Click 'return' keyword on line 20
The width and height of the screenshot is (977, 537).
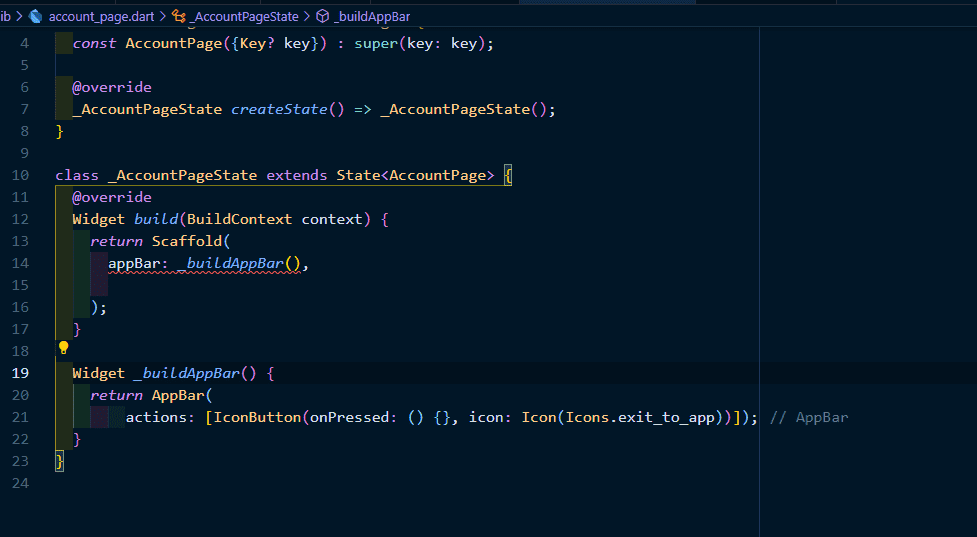pyautogui.click(x=117, y=396)
